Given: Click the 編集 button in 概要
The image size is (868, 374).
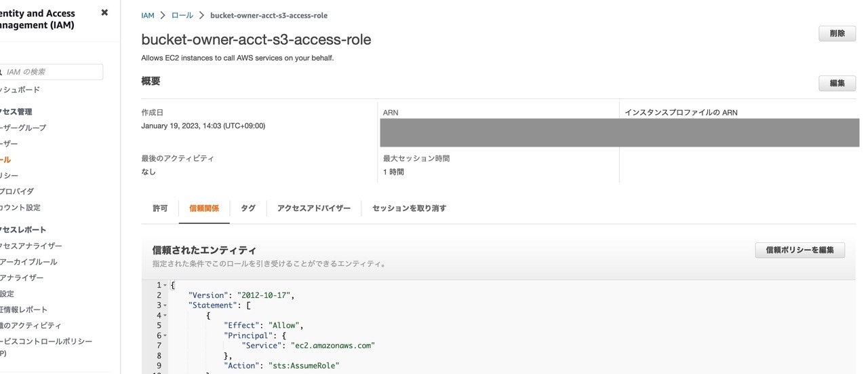Looking at the screenshot, I should (x=837, y=83).
